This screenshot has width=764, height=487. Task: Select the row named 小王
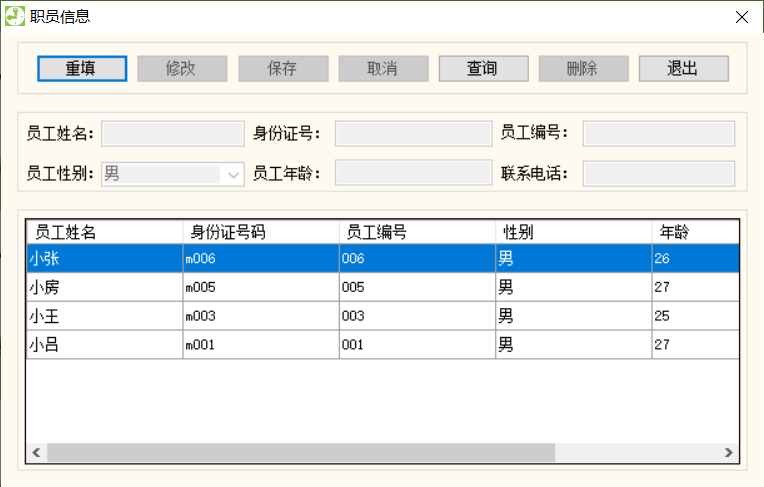pos(383,316)
